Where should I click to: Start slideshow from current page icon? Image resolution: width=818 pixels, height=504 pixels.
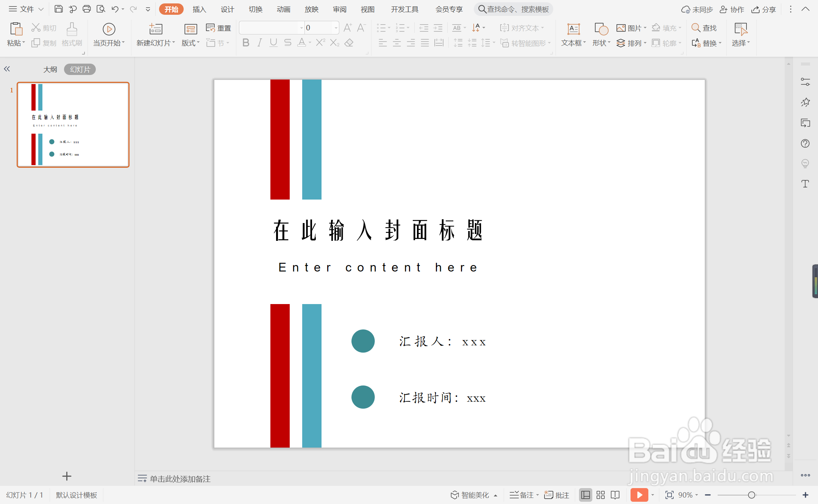point(109,29)
